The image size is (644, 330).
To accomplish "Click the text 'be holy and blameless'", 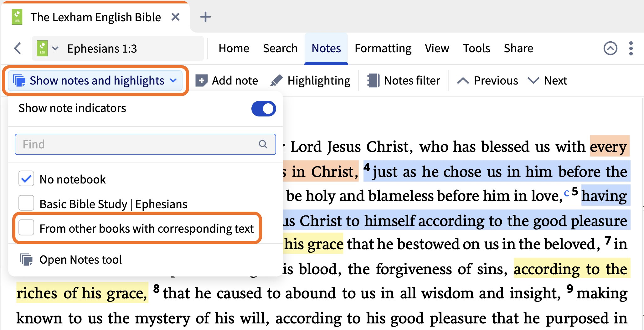I will pos(360,196).
